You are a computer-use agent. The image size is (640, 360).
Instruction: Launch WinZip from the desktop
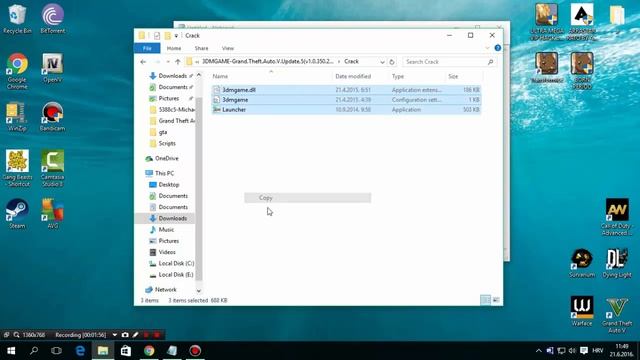pos(17,116)
